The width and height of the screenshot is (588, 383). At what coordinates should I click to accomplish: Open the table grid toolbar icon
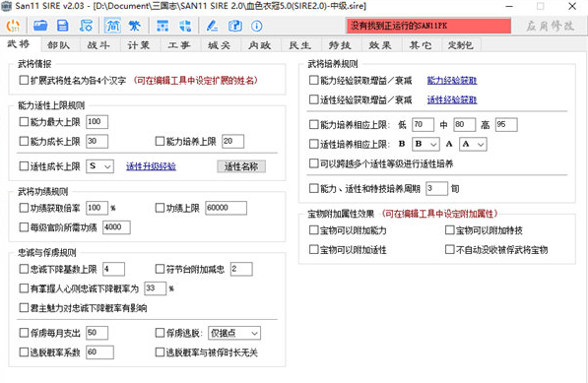pos(163,26)
